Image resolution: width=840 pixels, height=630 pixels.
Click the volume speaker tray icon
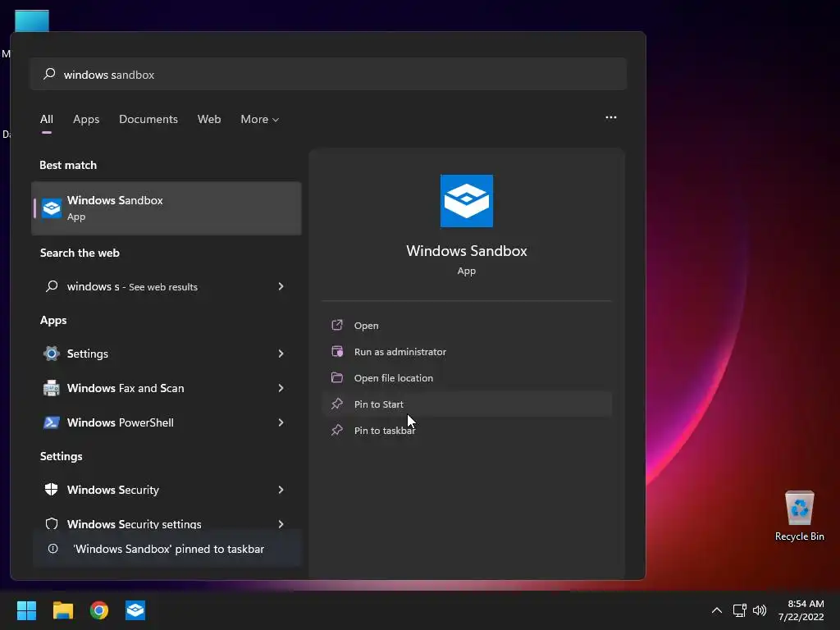[x=759, y=610]
